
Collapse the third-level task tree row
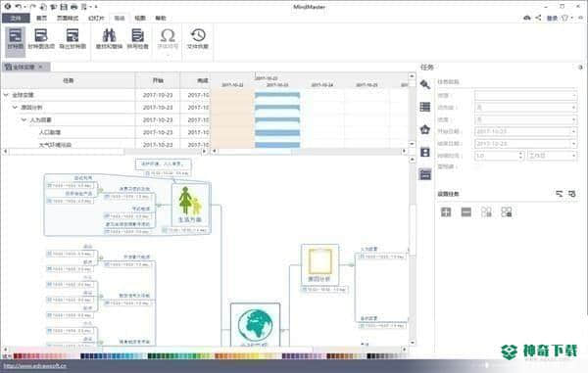(x=24, y=119)
